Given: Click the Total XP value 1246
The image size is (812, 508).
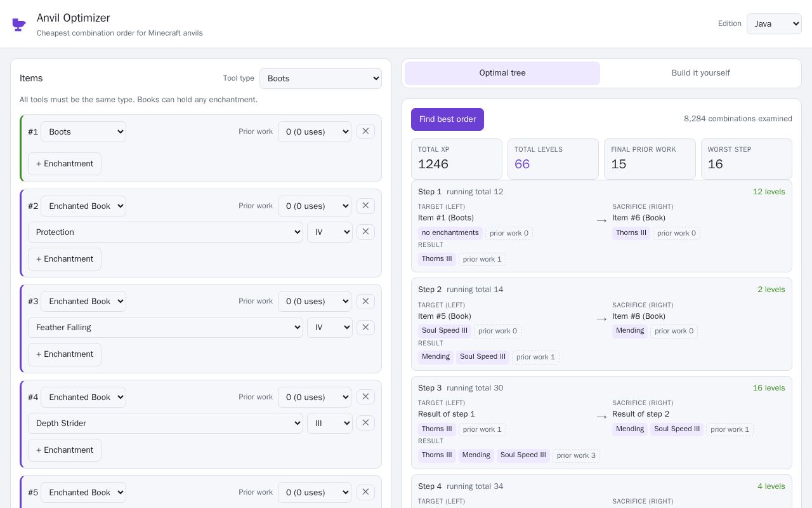Looking at the screenshot, I should (433, 164).
